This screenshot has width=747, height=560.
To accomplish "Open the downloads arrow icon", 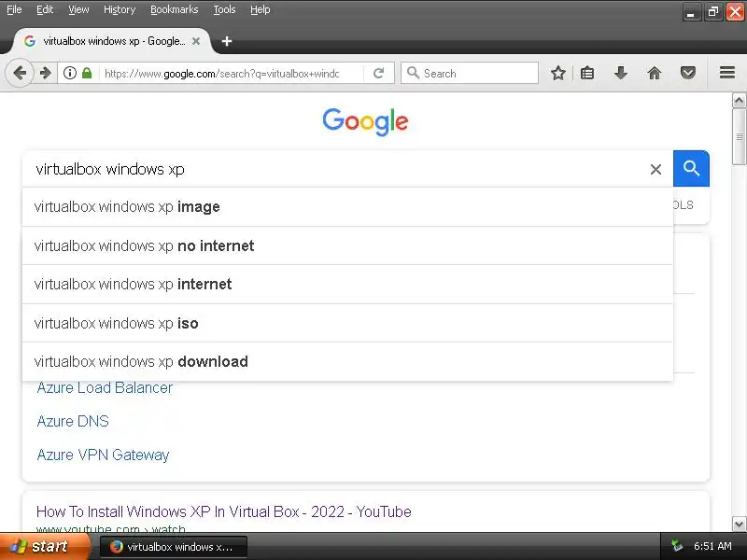I will point(620,73).
